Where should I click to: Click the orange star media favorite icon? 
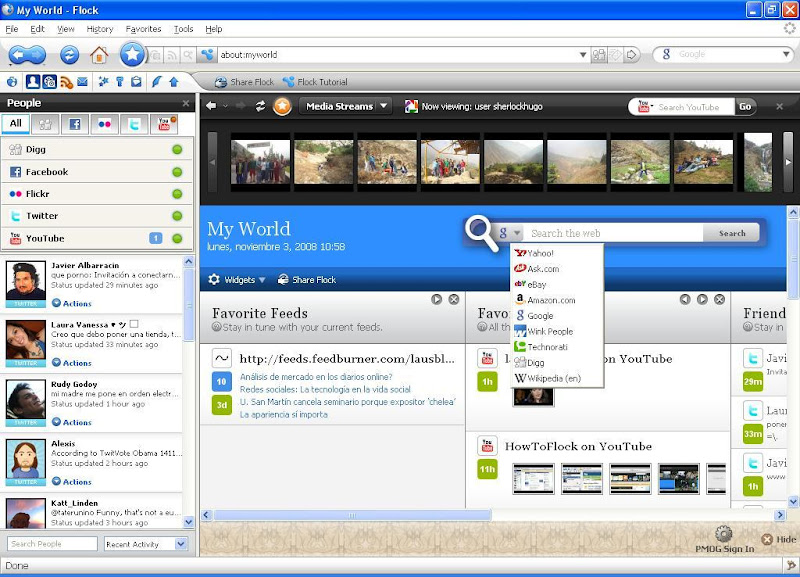pos(282,106)
